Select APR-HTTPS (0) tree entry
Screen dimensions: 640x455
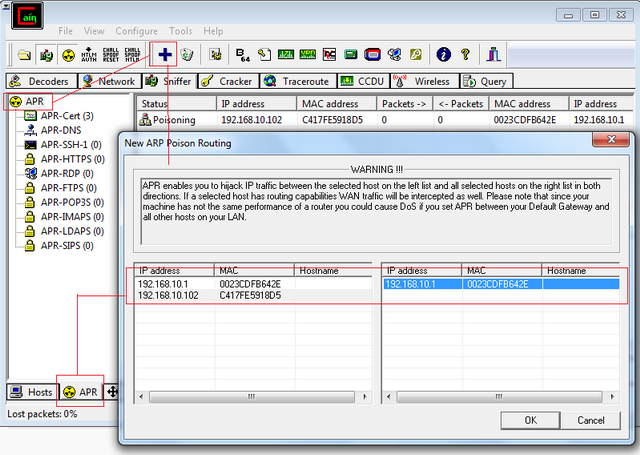coord(72,159)
